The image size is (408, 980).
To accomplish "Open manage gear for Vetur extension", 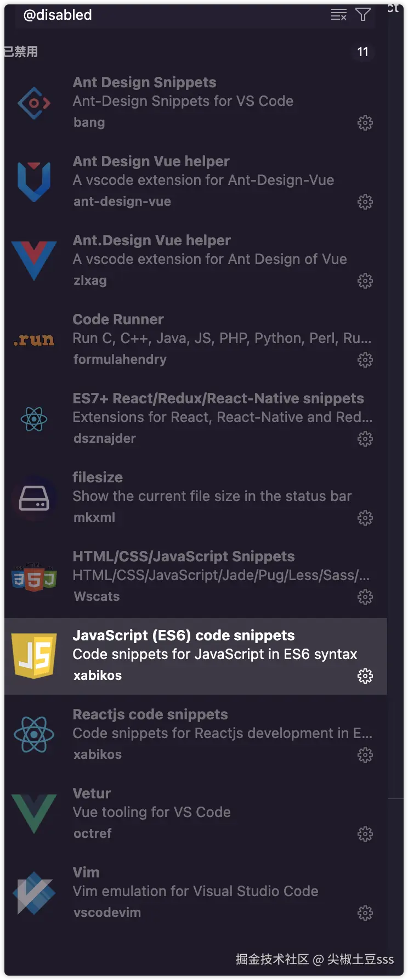I will point(365,834).
